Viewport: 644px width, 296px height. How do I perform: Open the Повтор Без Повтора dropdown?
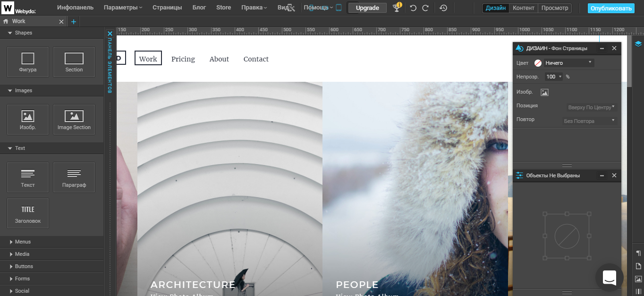tap(589, 121)
